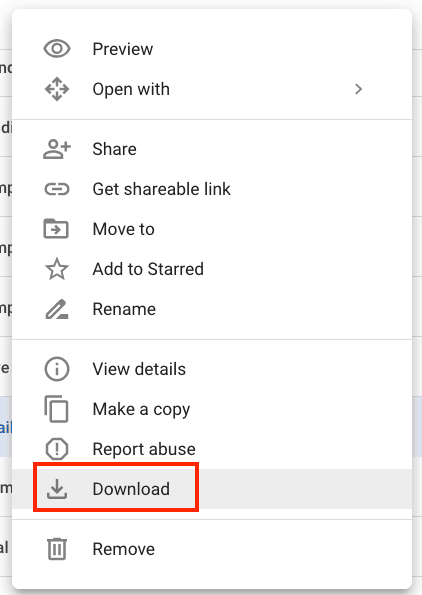Open View details
The width and height of the screenshot is (422, 595).
tap(212, 369)
